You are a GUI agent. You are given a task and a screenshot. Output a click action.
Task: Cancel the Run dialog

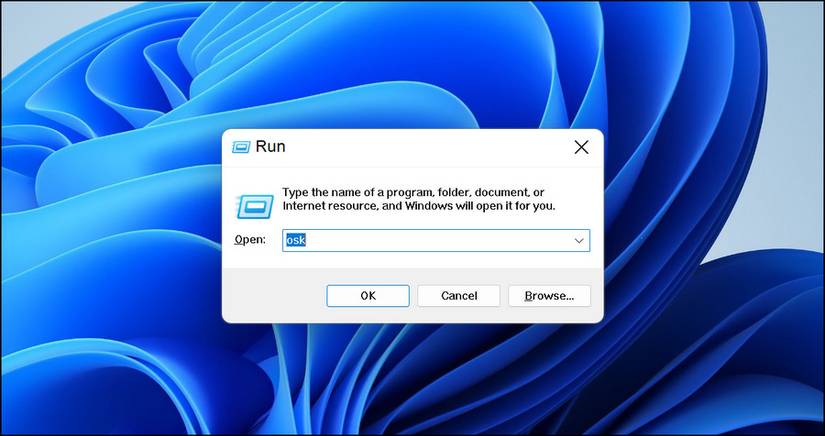[x=459, y=296]
